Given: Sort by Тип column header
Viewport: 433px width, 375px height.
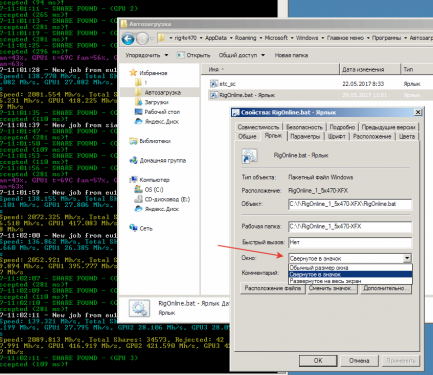Looking at the screenshot, I should (417, 69).
